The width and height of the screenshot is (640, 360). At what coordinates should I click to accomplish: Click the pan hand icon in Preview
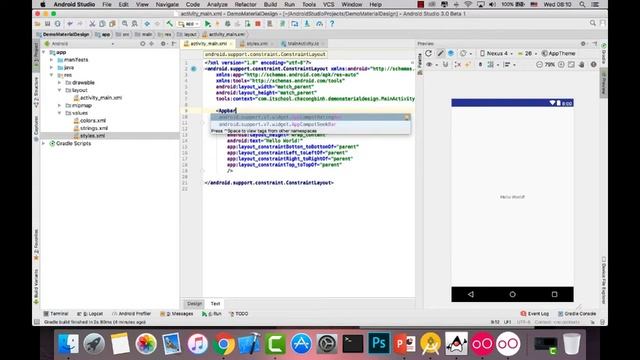(x=582, y=64)
